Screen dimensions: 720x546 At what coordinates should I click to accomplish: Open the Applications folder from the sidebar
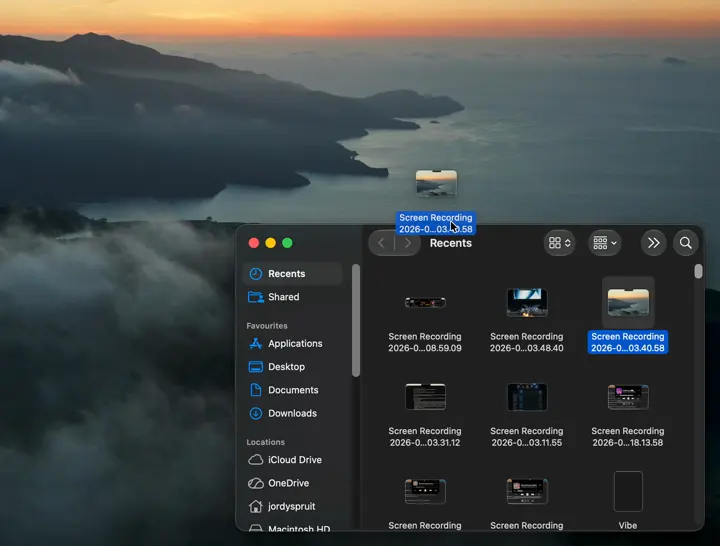[x=293, y=343]
